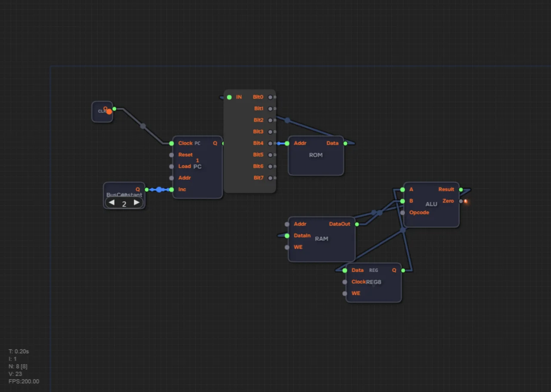Click the ALU A input pin
Image resolution: width=551 pixels, height=392 pixels.
click(402, 189)
